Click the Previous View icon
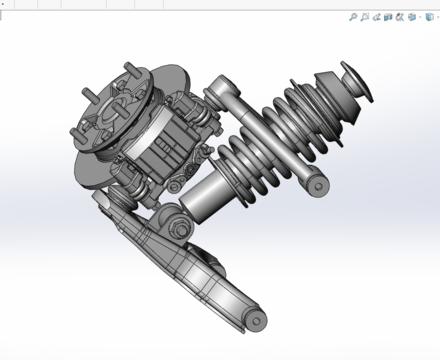 (x=376, y=17)
